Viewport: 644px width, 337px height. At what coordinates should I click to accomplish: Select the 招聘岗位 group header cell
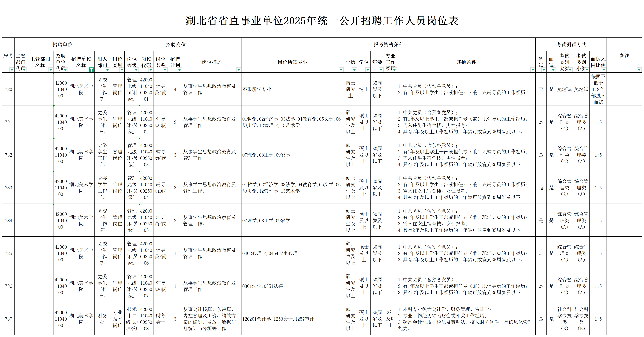coord(176,45)
